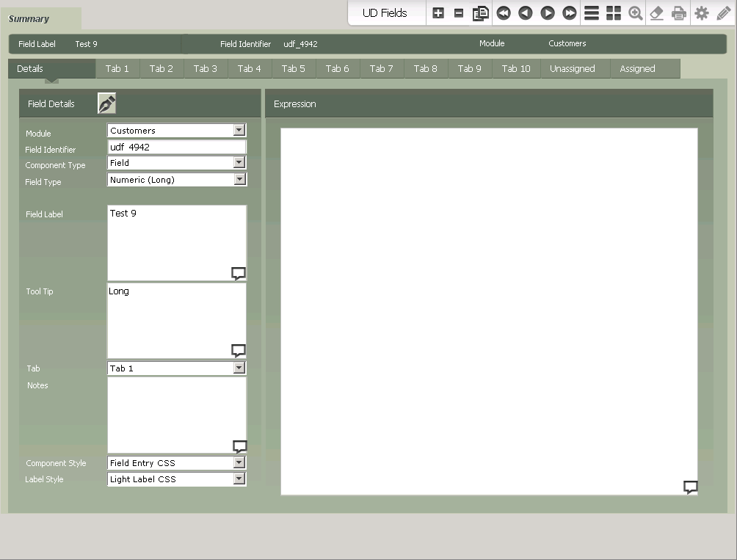Click the settings gear icon

(x=701, y=12)
